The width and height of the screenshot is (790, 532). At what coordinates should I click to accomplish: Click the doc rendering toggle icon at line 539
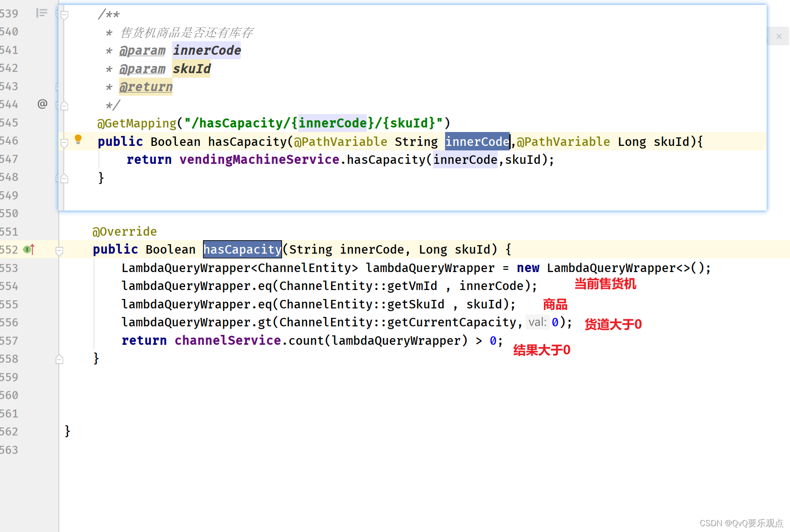point(42,13)
